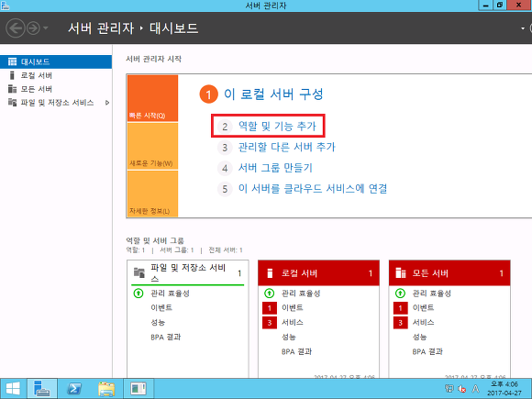Click the 서버 그룹 만들기 link
The width and height of the screenshot is (532, 399).
[x=275, y=168]
